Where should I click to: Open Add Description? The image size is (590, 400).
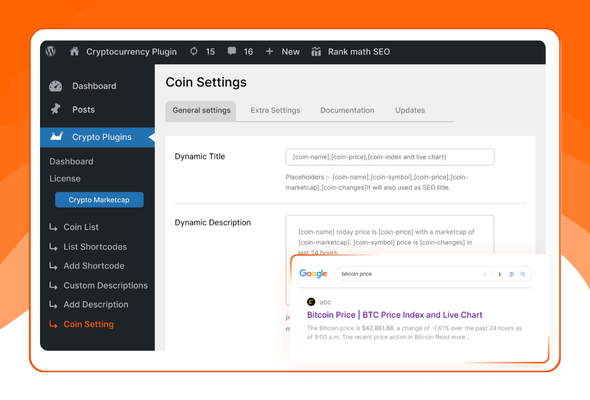click(96, 304)
